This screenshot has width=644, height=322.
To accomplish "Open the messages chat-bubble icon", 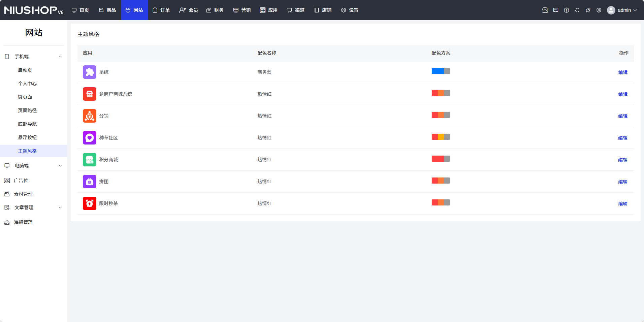I will (555, 10).
